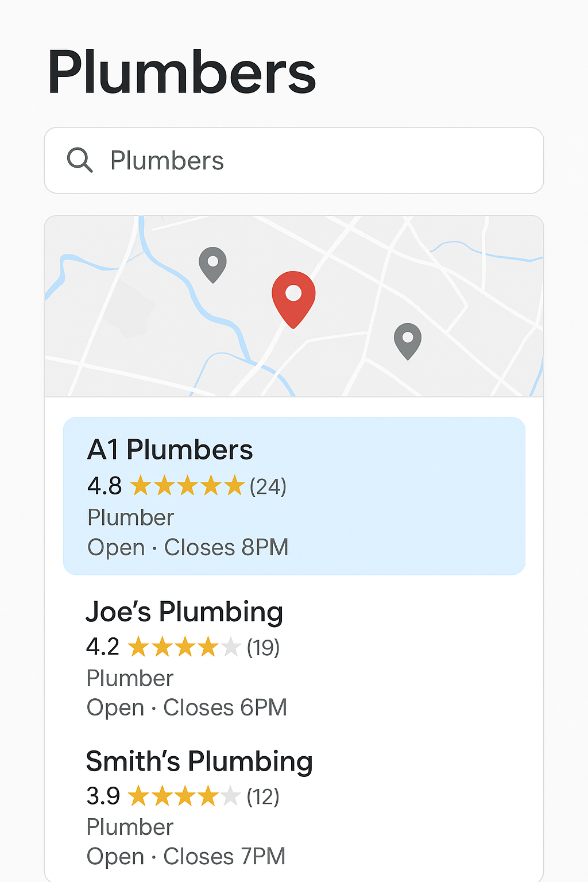Click the upper-left gray map pin
The width and height of the screenshot is (588, 882).
(x=212, y=264)
